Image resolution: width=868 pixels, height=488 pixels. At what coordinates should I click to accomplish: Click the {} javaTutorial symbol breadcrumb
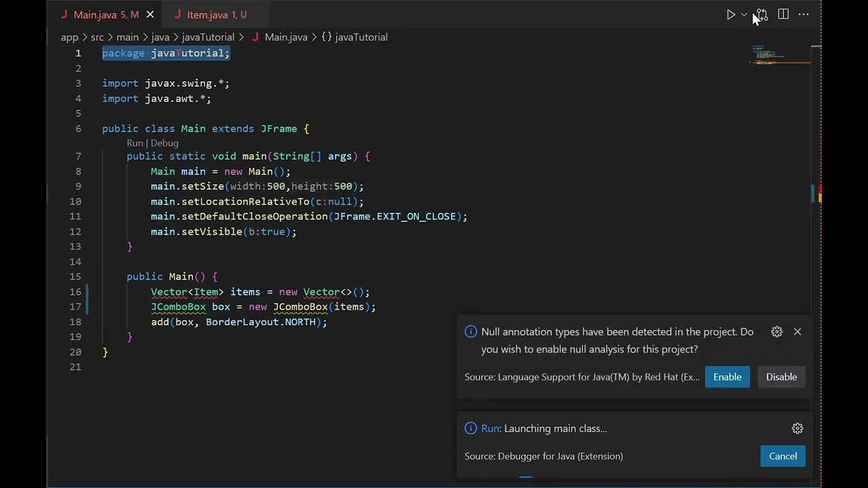(x=354, y=37)
